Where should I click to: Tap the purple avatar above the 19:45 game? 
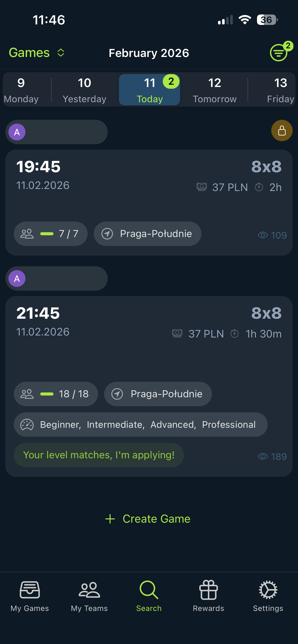click(x=17, y=132)
